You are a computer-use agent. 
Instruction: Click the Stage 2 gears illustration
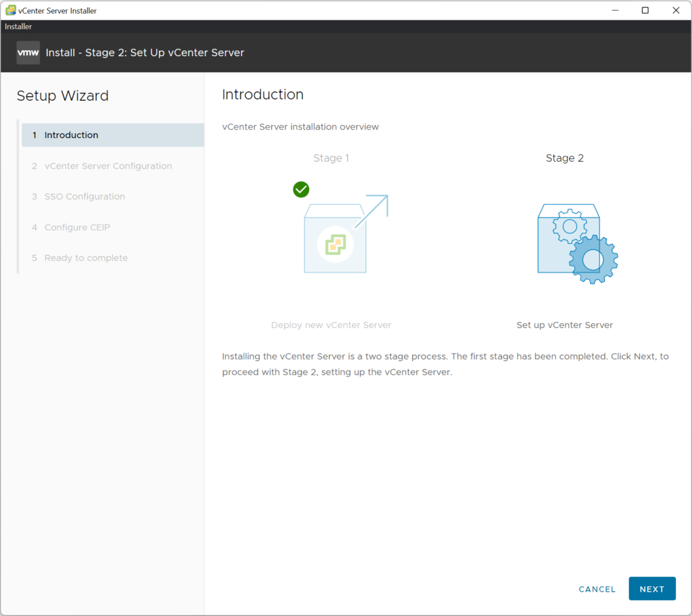577,243
